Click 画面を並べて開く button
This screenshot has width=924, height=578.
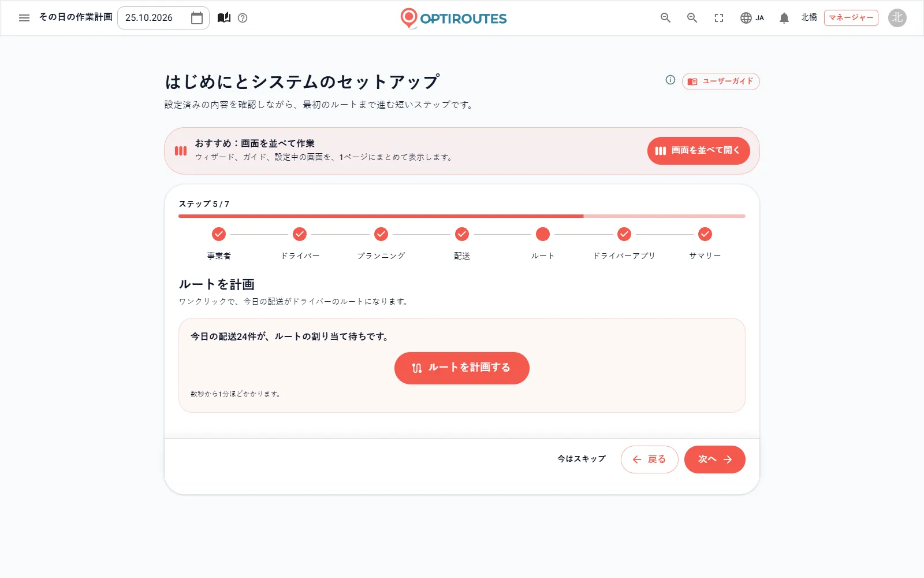[699, 151]
